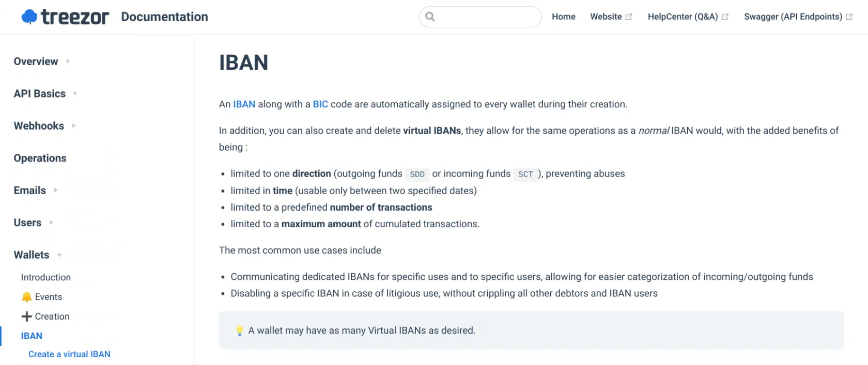Open the Home navigation item
This screenshot has height=365, width=868.
[x=563, y=17]
